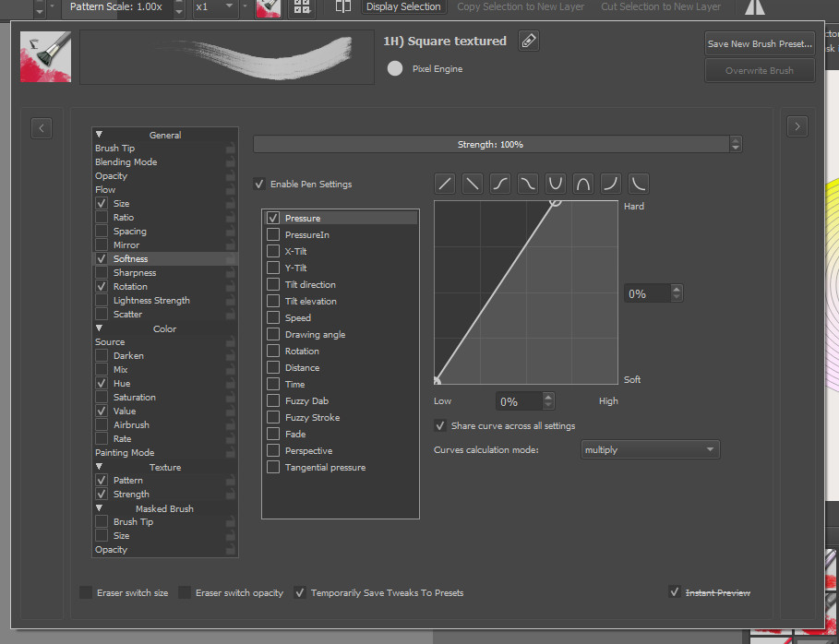Screen dimensions: 839x644
Task: Click the rename brush pencil icon
Action: pyautogui.click(x=528, y=41)
